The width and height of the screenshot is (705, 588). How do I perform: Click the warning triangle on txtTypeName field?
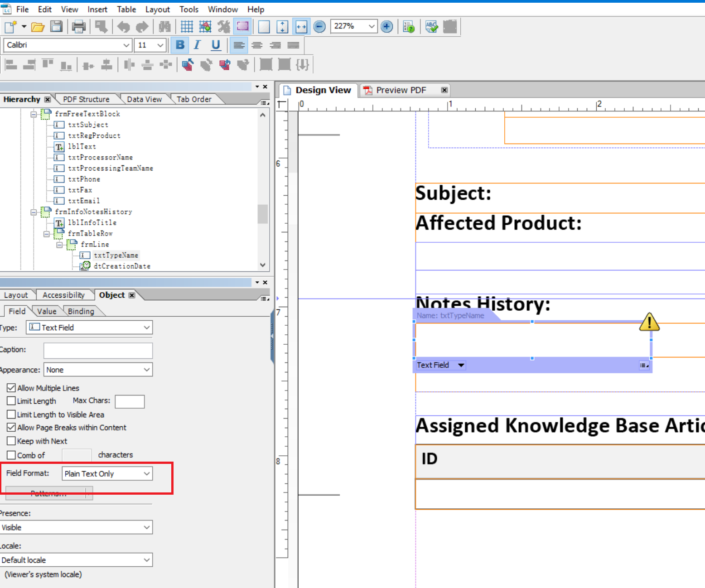649,322
